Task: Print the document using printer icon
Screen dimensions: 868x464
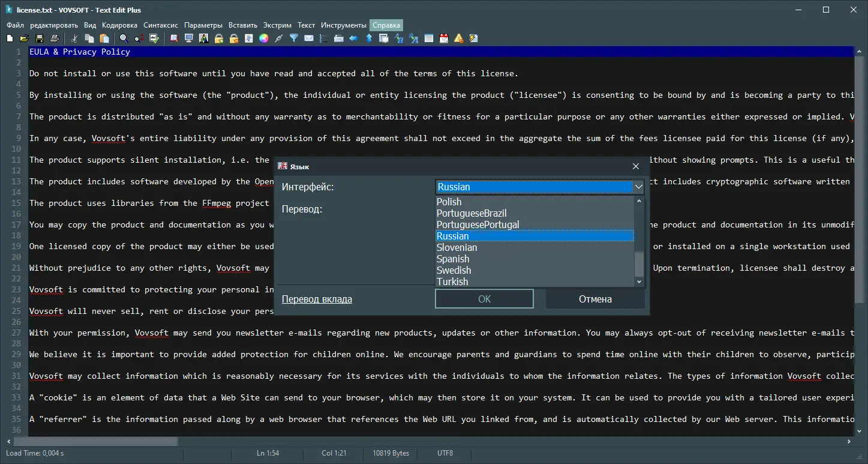Action: [55, 38]
